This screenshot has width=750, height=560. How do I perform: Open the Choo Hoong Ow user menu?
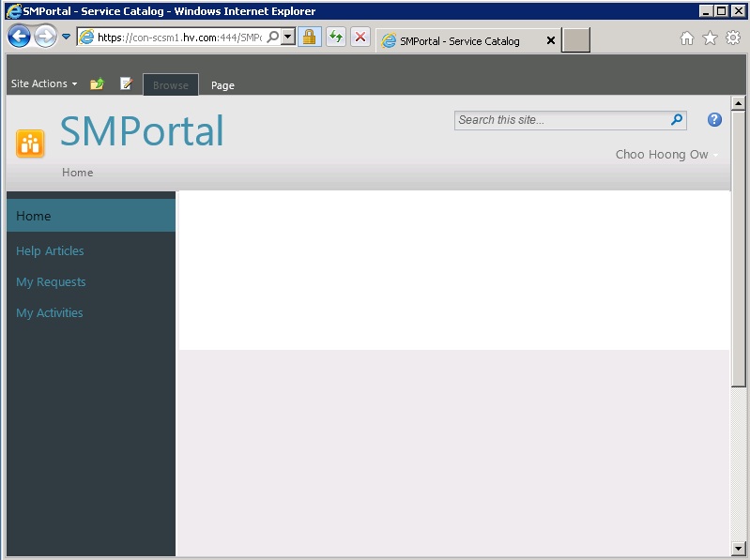pyautogui.click(x=666, y=155)
